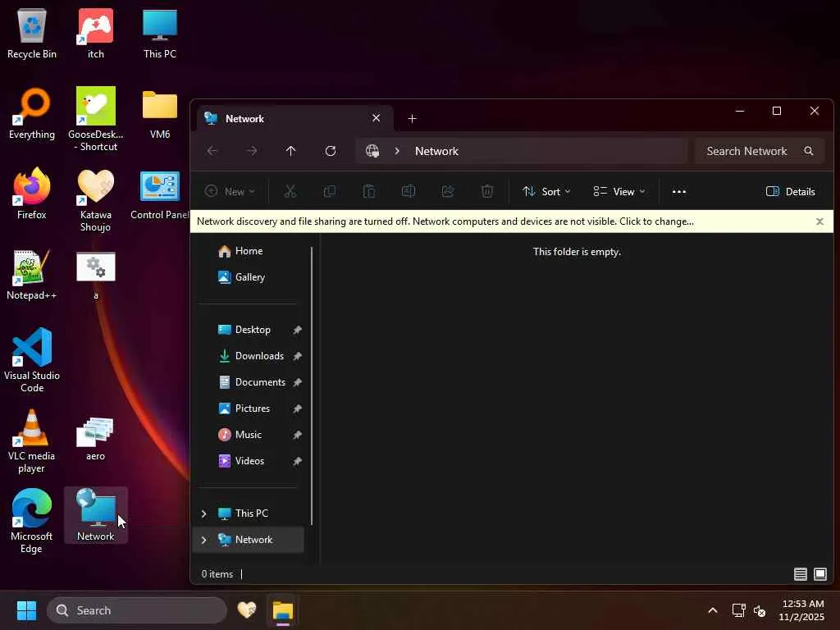840x630 pixels.
Task: Select the VM6 folder on desktop
Action: 160,113
